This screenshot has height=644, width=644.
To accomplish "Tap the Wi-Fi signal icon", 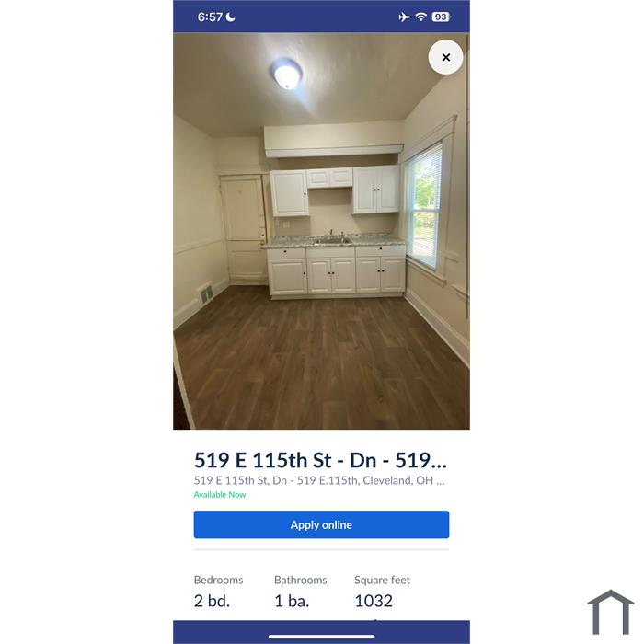I will 421,17.
